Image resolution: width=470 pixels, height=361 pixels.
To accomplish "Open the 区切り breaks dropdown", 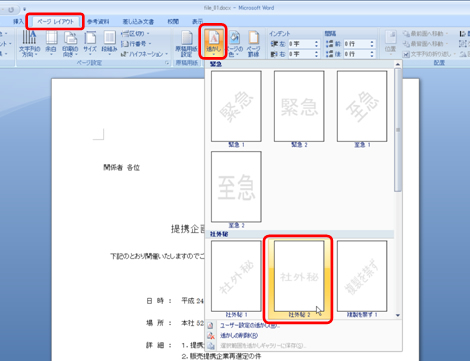I will (135, 34).
